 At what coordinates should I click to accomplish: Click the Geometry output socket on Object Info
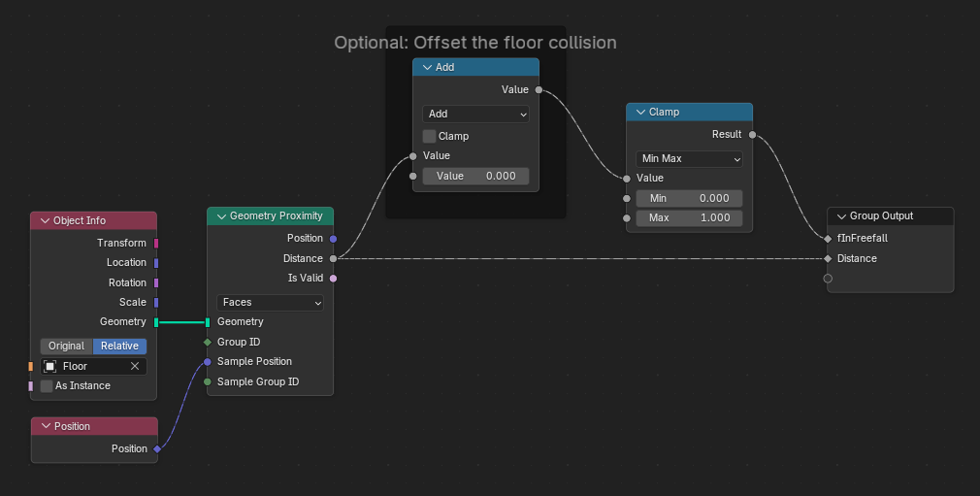pyautogui.click(x=156, y=322)
